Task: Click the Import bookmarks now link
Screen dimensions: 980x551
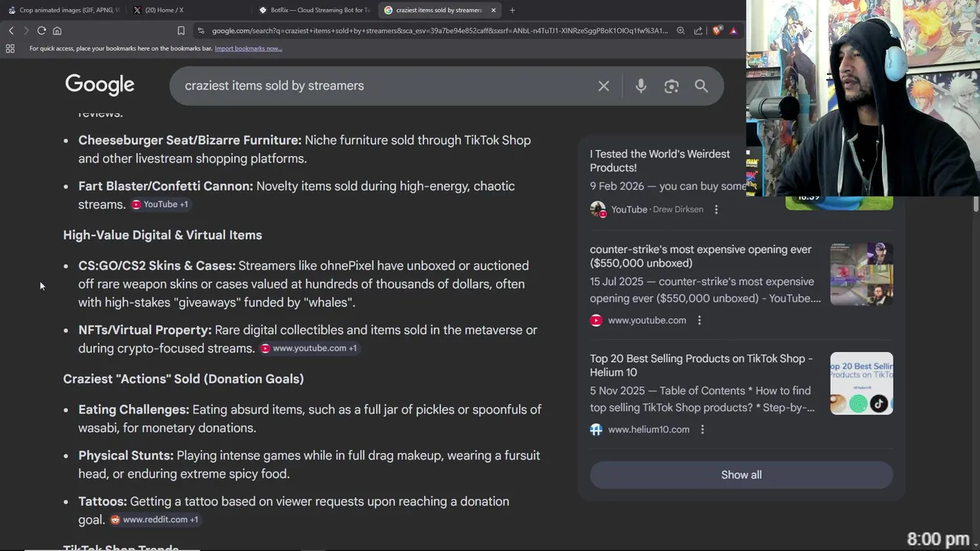Action: click(248, 48)
